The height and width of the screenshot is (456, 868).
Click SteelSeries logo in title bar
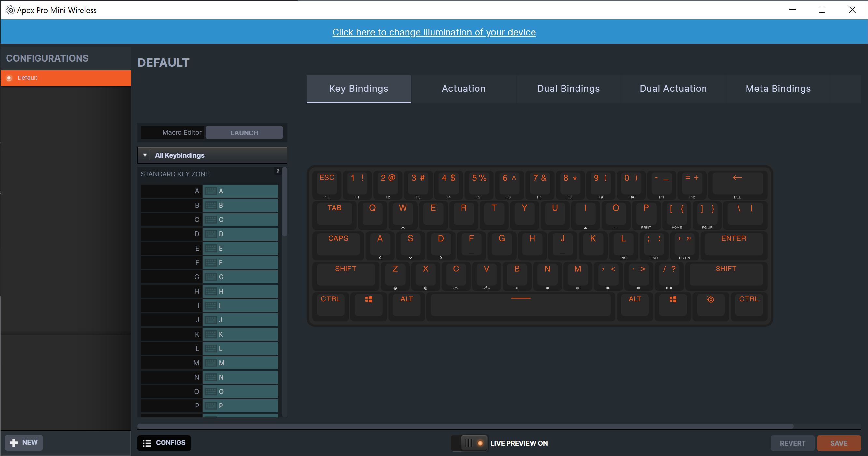(x=10, y=10)
